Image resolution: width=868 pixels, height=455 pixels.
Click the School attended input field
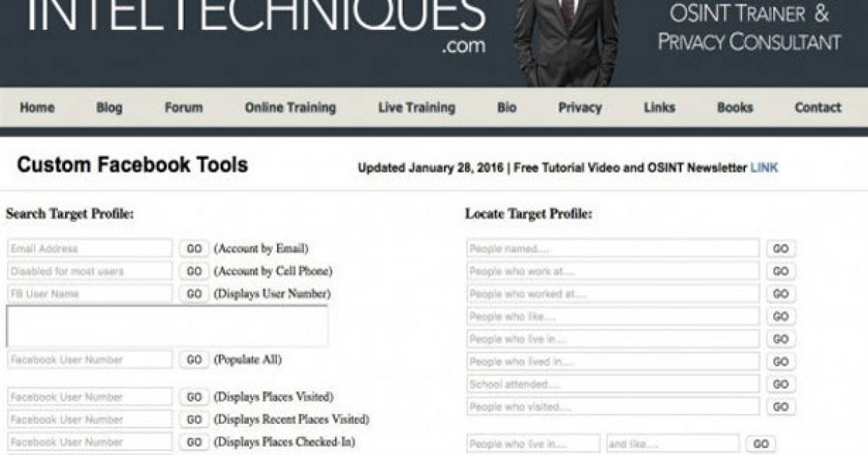(x=613, y=384)
